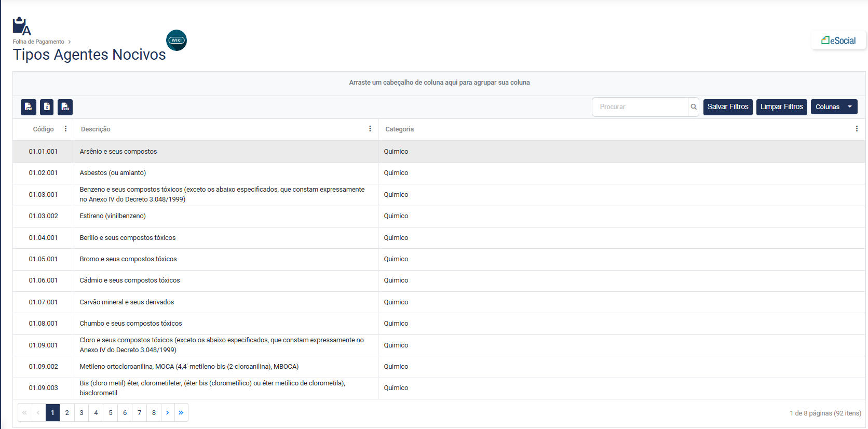Export the table to Excel

pyautogui.click(x=47, y=107)
